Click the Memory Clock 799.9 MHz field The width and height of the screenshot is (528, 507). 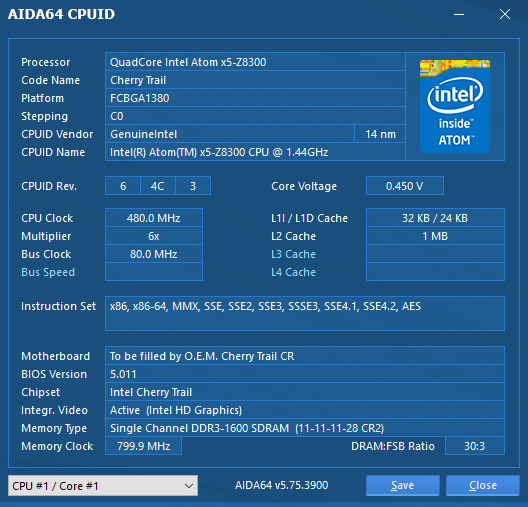pos(143,446)
